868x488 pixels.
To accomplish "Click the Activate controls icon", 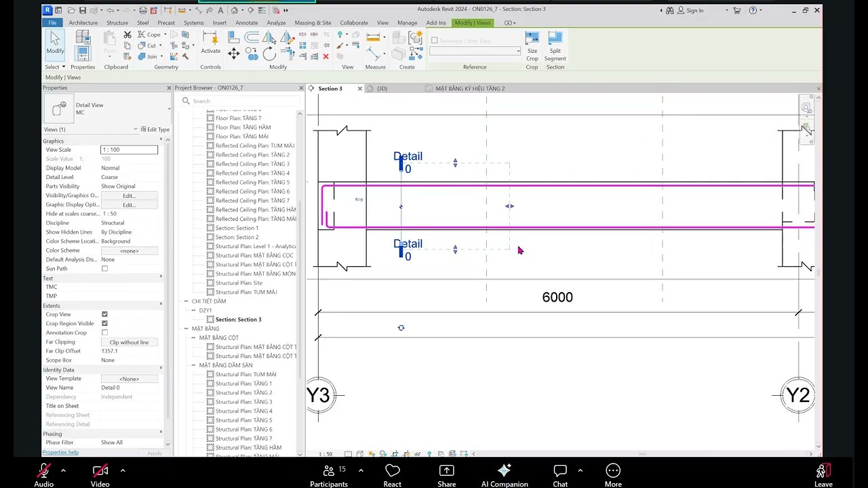I will tap(210, 42).
